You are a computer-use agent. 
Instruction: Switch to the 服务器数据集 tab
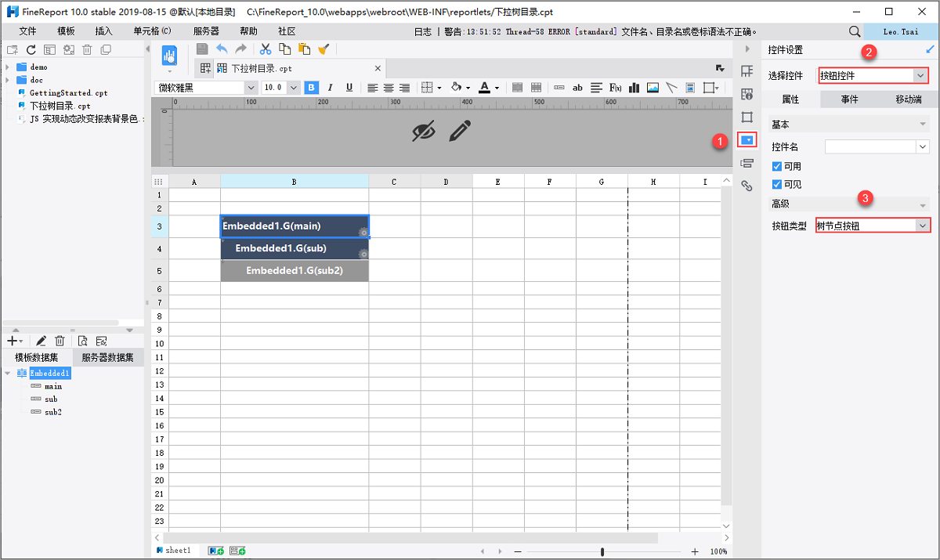108,358
